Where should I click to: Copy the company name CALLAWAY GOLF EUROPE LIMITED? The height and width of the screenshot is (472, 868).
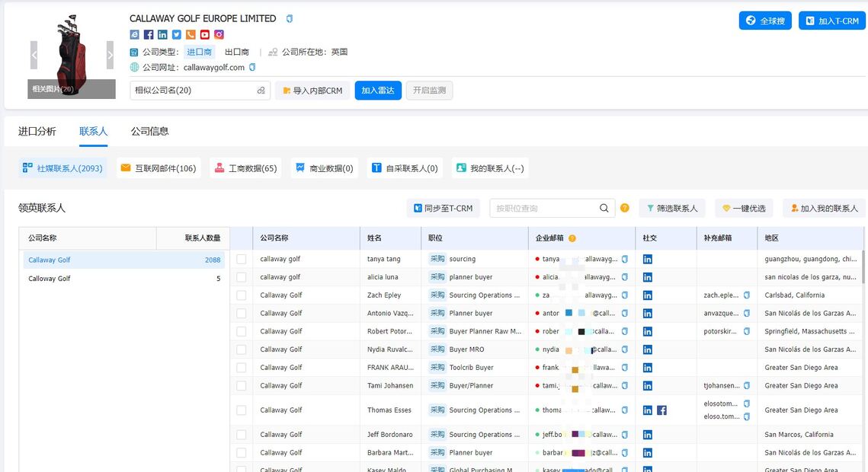click(289, 19)
